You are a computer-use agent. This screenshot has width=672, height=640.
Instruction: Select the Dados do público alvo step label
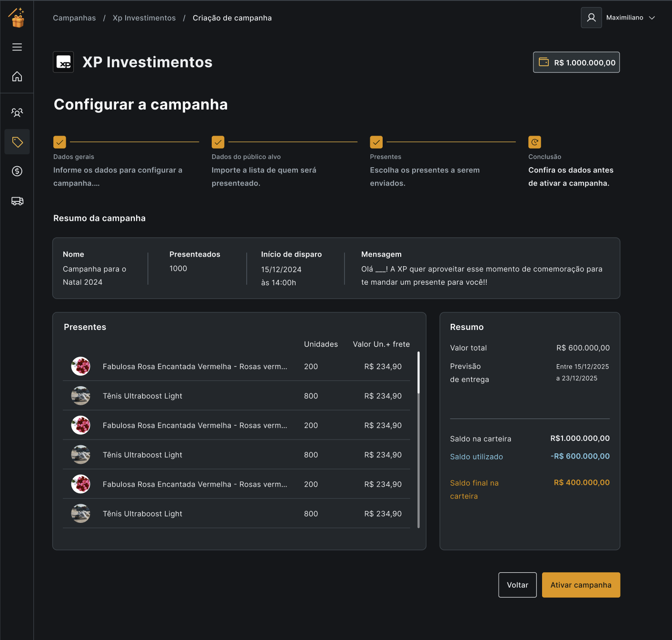point(246,157)
